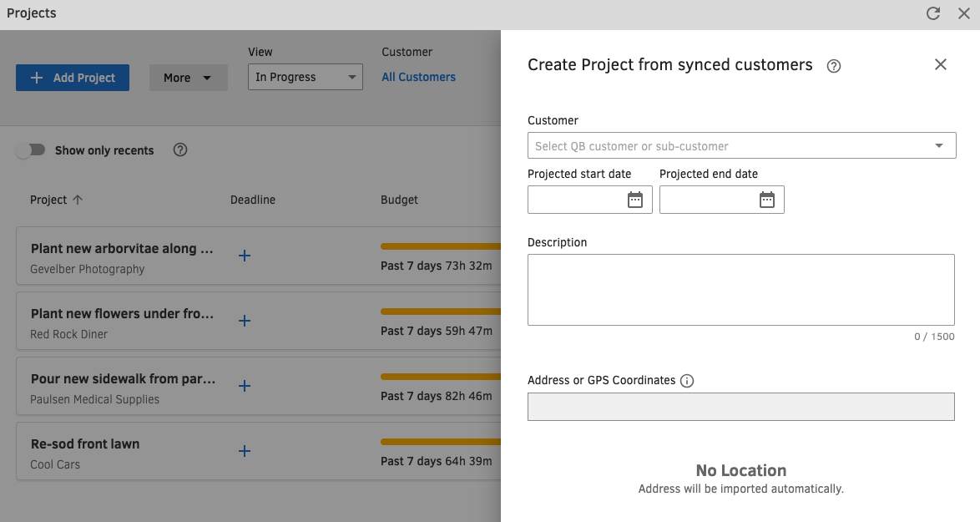Click the budget progress bar for Cool Cars project
The image size is (980, 522).
tap(440, 442)
